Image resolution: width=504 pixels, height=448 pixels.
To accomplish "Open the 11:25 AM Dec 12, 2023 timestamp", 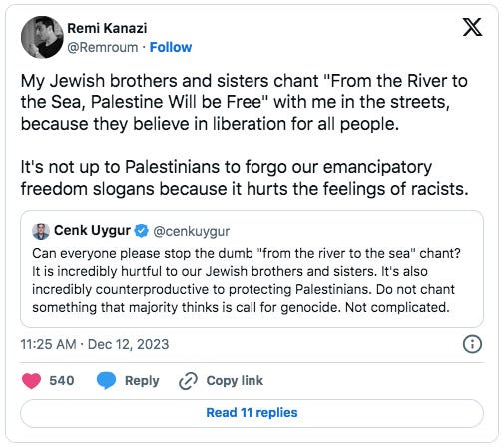I will click(x=95, y=344).
